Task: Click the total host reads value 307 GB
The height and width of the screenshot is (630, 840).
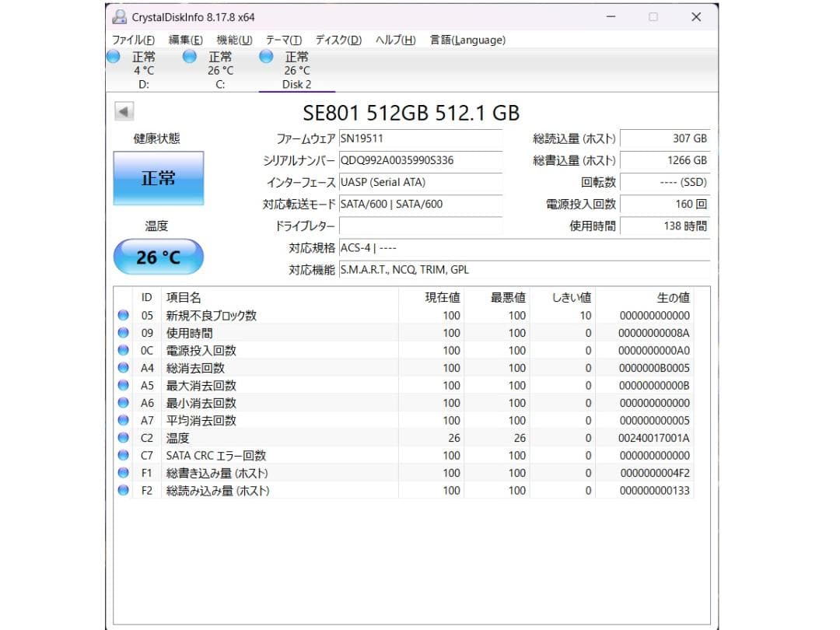Action: pyautogui.click(x=665, y=138)
